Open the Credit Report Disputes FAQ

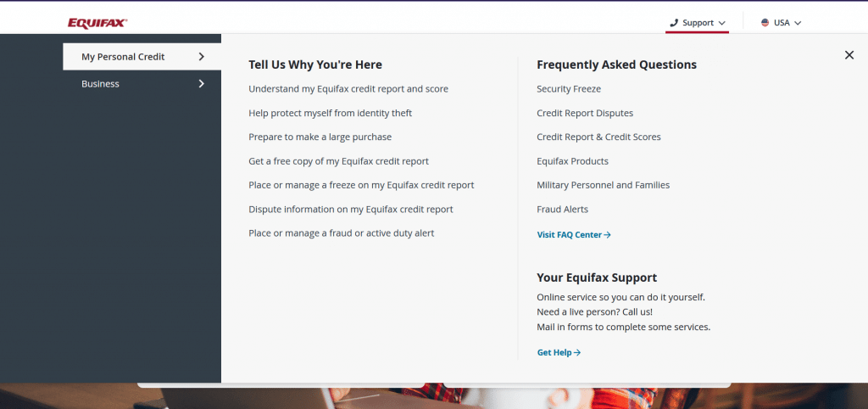585,113
